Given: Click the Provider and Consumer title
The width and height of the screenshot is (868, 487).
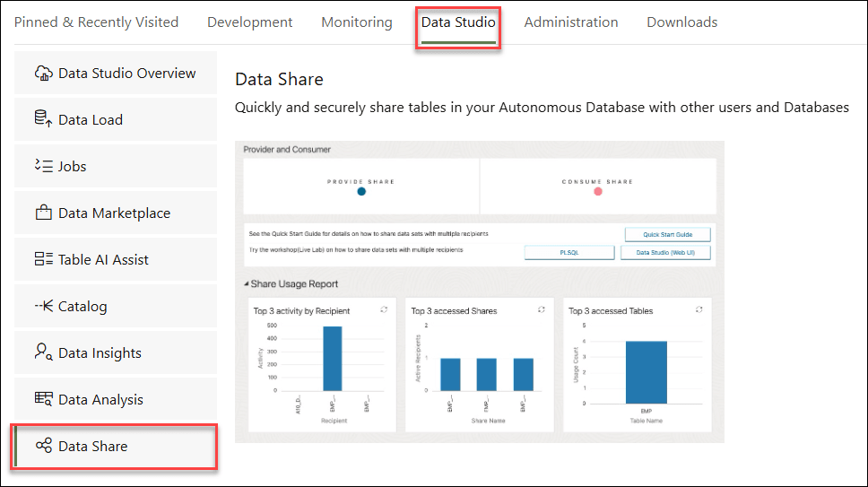Looking at the screenshot, I should [287, 150].
